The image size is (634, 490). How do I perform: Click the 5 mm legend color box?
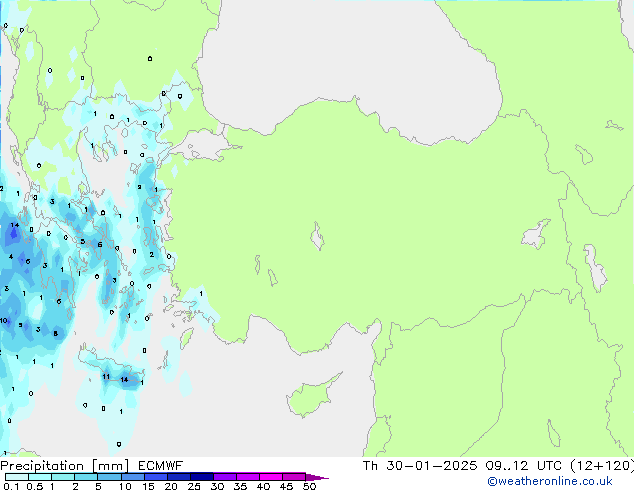pos(110,477)
